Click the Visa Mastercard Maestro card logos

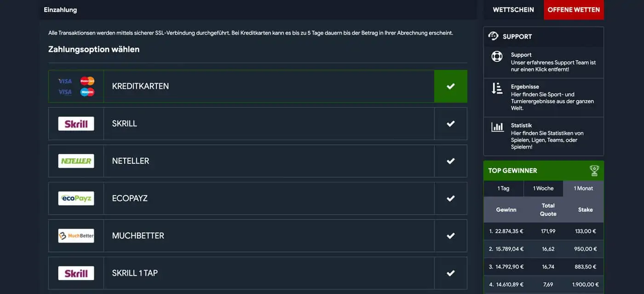click(76, 86)
